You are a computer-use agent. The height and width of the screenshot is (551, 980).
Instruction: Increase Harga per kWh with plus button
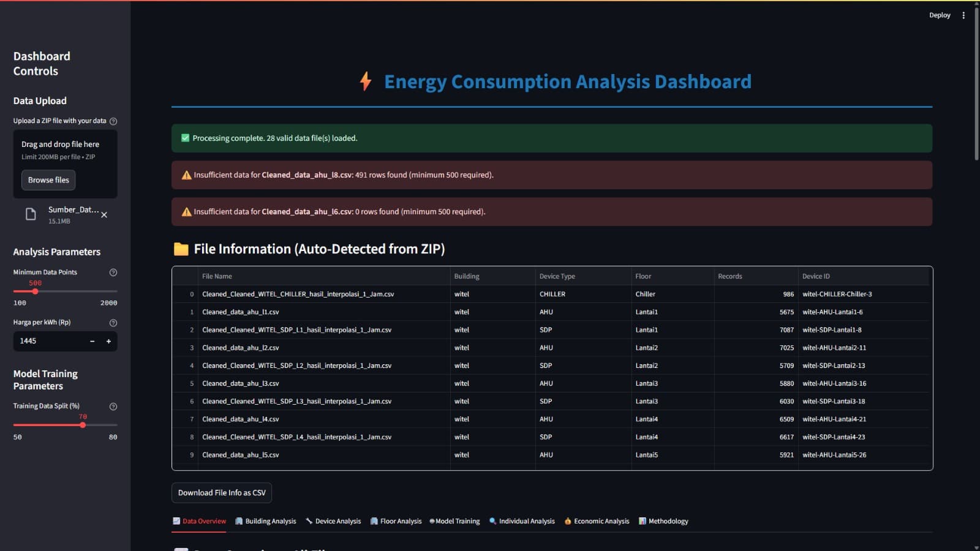click(108, 341)
